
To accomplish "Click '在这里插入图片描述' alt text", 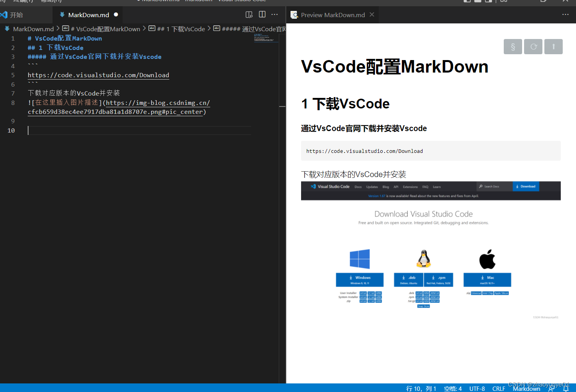I will tap(66, 103).
